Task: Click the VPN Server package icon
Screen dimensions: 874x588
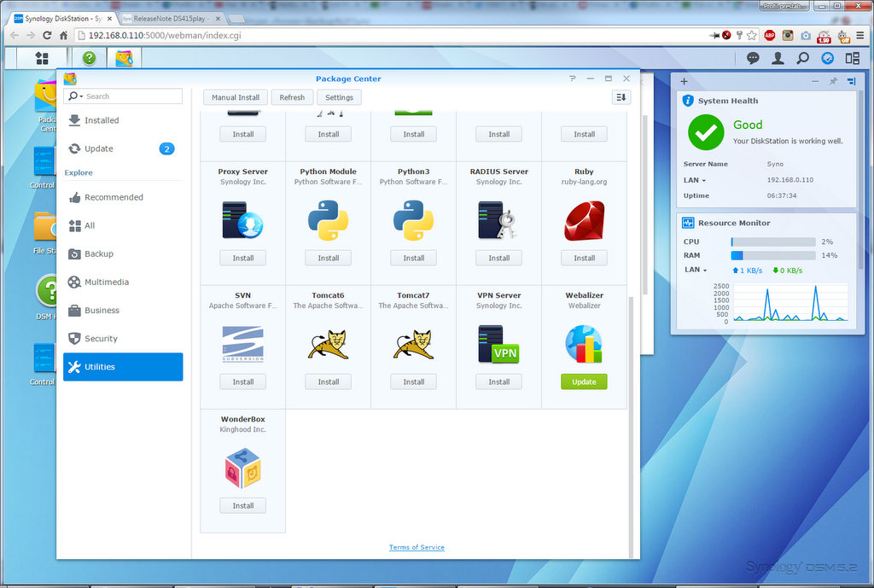Action: coord(498,345)
